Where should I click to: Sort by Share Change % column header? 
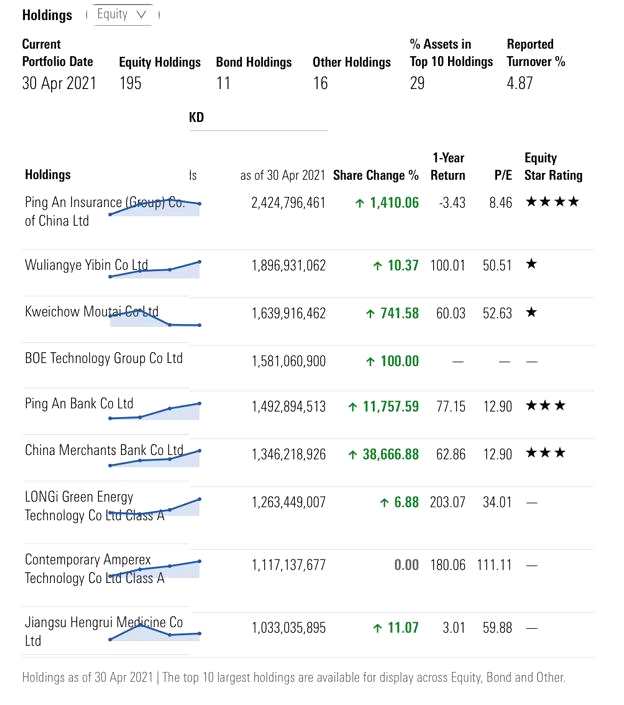[375, 175]
